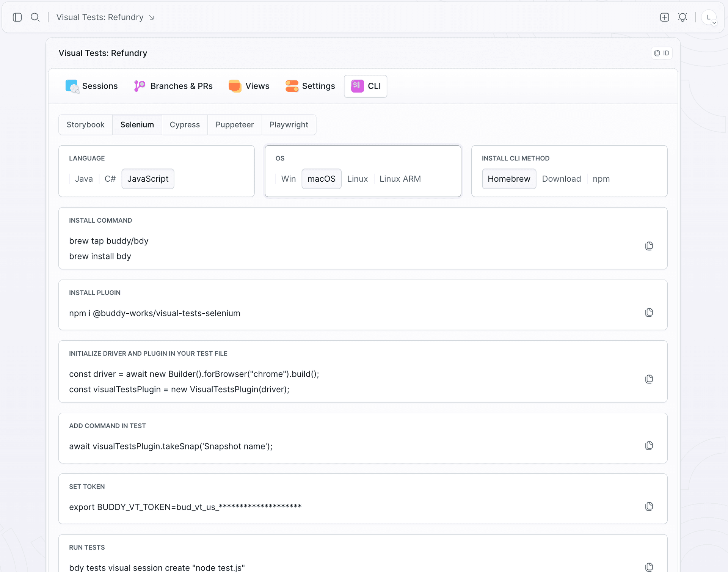Switch to the Sessions tab
This screenshot has width=728, height=572.
tap(92, 86)
